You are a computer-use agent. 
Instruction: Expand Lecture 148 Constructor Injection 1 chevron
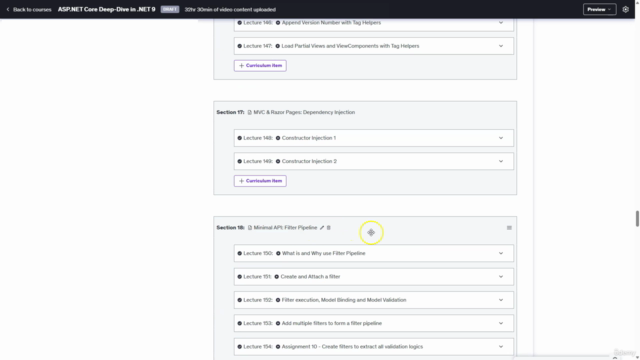click(501, 138)
